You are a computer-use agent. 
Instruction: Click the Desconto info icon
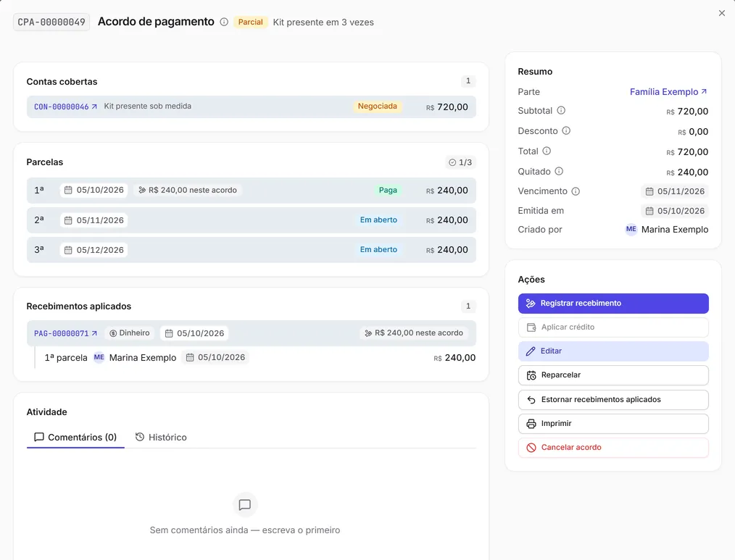[566, 130]
